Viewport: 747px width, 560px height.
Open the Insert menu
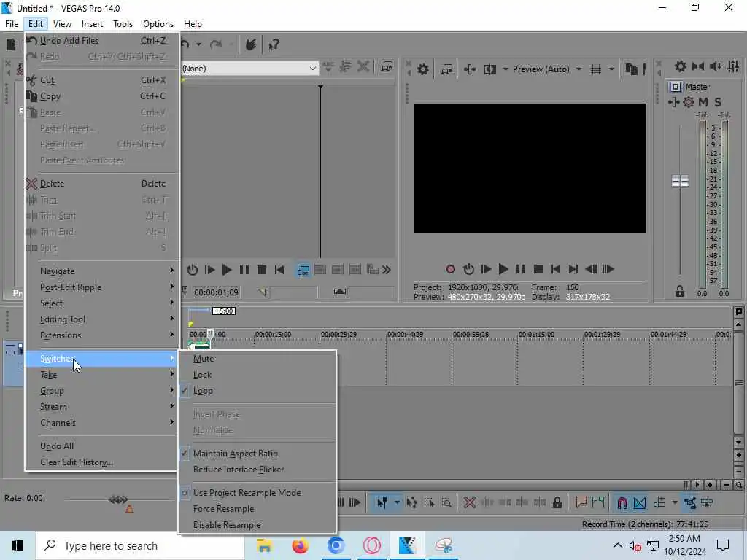click(92, 24)
